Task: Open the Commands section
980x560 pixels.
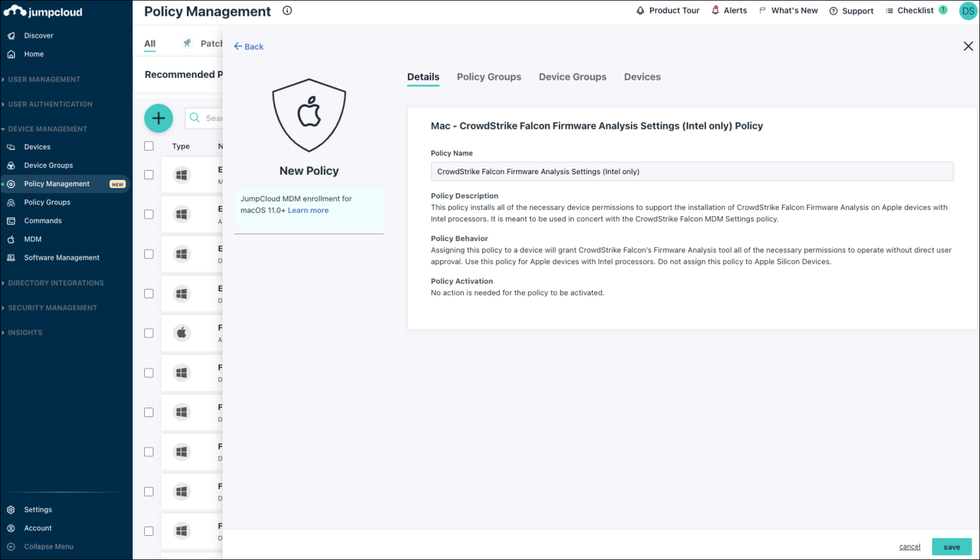Action: click(x=43, y=221)
